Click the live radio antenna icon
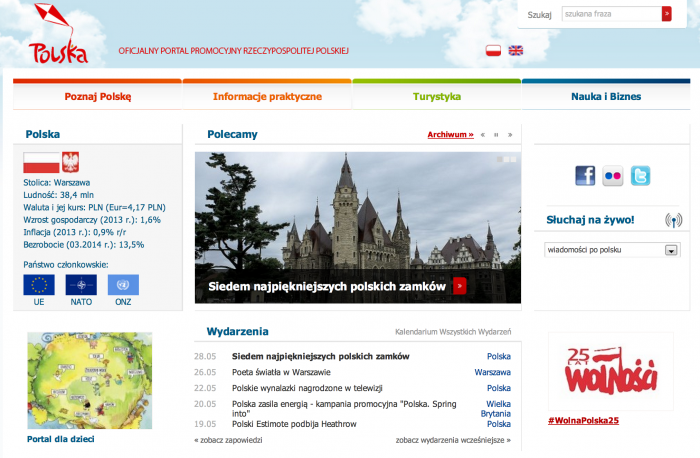The width and height of the screenshot is (700, 458). [674, 220]
